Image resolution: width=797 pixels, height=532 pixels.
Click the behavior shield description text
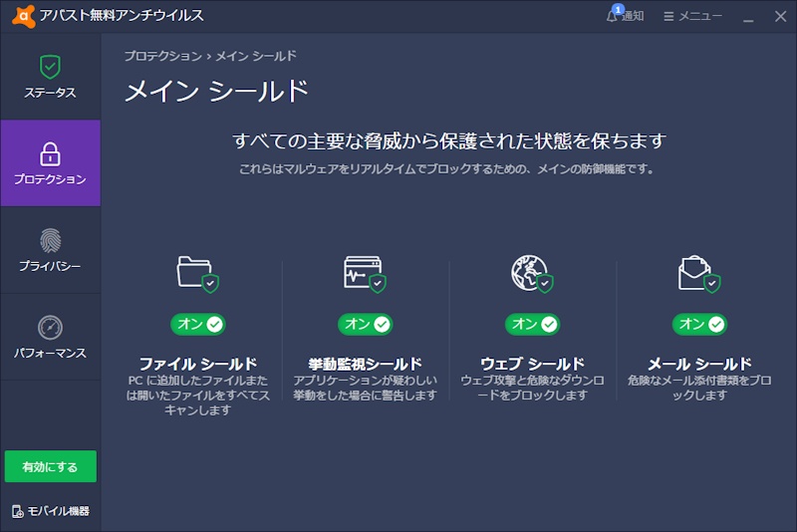[365, 388]
